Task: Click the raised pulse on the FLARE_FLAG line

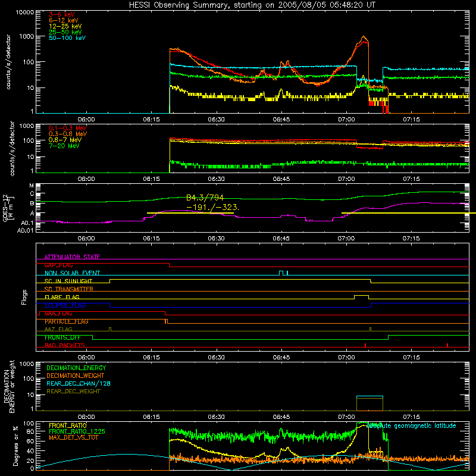Action: pyautogui.click(x=361, y=296)
